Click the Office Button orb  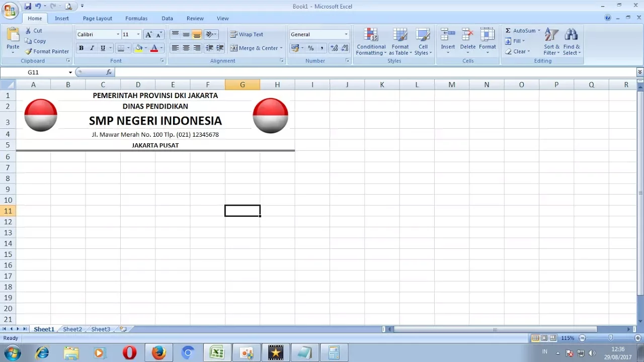tap(10, 10)
